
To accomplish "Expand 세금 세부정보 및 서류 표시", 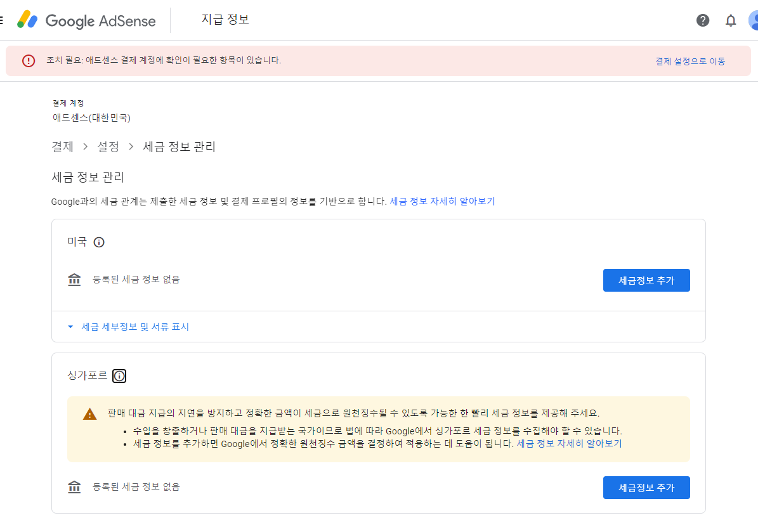I will (x=129, y=327).
